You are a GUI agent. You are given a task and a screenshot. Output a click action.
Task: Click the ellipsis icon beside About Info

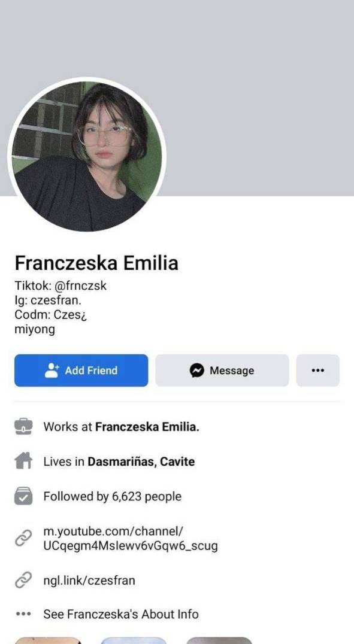23,614
